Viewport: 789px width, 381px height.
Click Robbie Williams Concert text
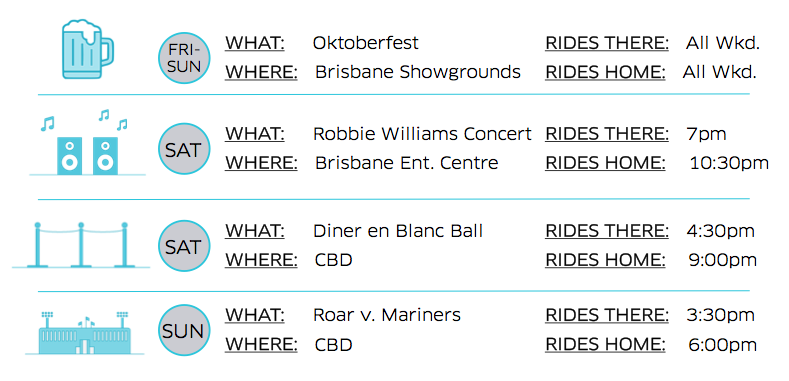[x=422, y=134]
